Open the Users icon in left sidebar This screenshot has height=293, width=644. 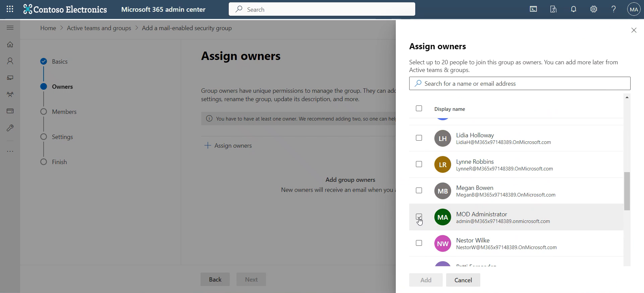tap(10, 61)
